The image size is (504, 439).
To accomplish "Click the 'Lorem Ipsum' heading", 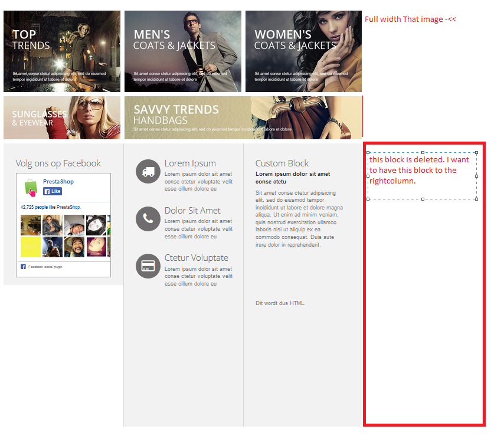I will point(190,163).
